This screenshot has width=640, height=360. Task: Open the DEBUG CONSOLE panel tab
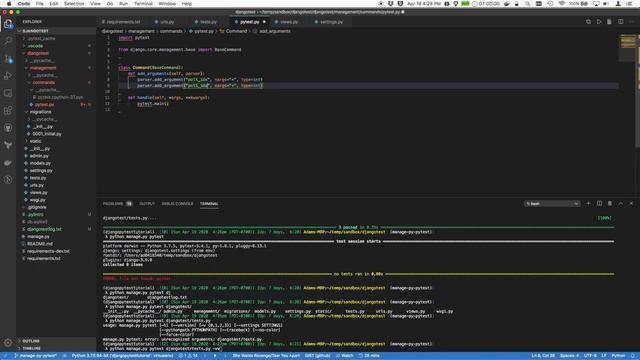point(177,204)
